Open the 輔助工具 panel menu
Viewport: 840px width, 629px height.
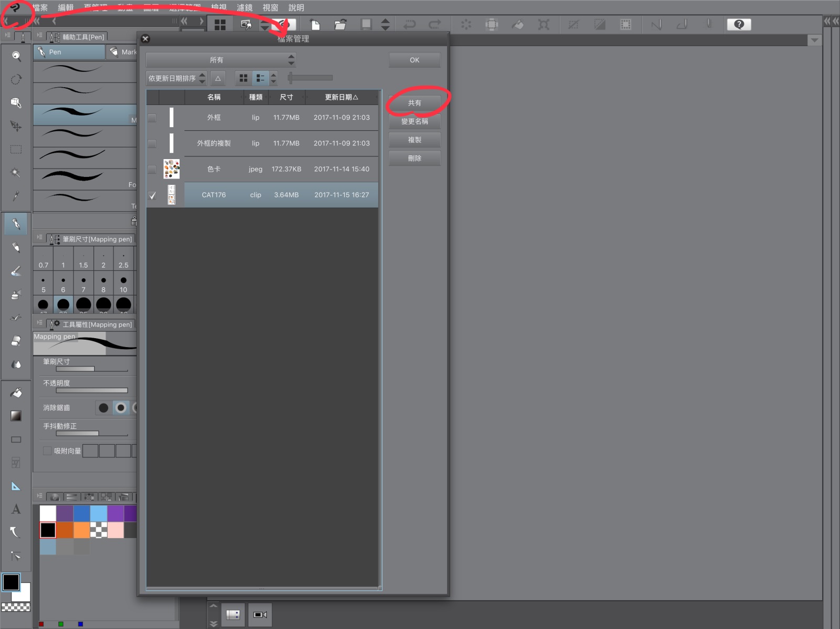coord(39,35)
